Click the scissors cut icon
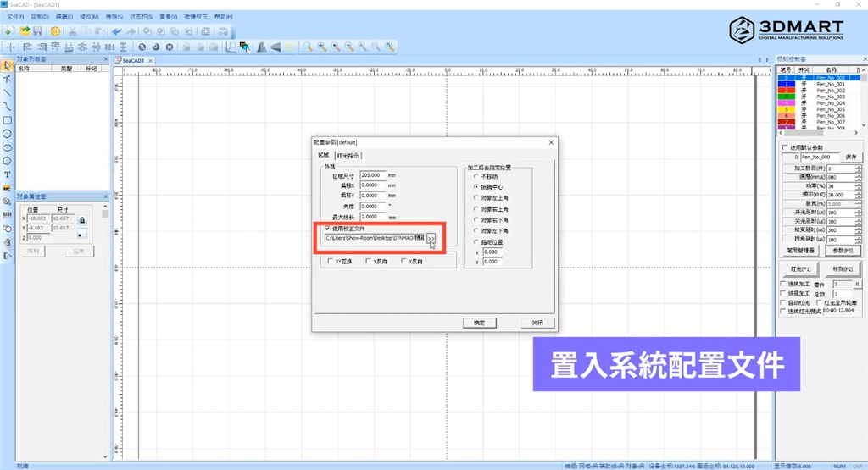 [x=73, y=31]
